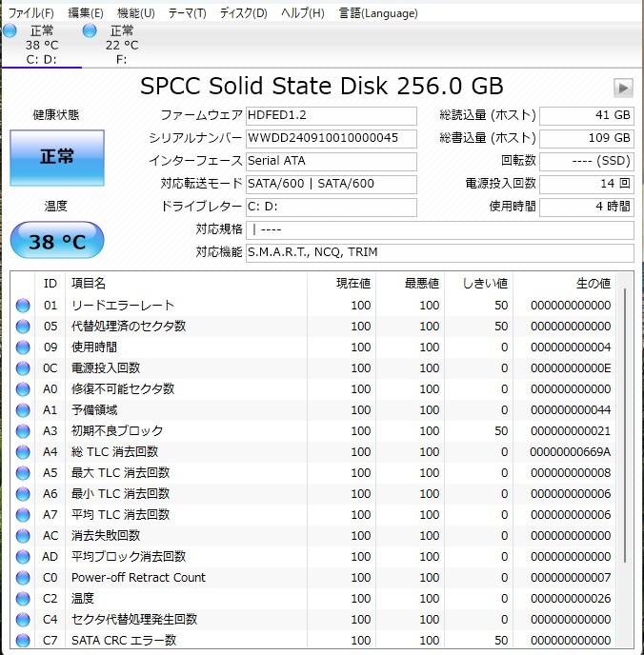Click the transfer mode field SATA/600 | SATA/600
Image resolution: width=644 pixels, height=655 pixels.
331,185
